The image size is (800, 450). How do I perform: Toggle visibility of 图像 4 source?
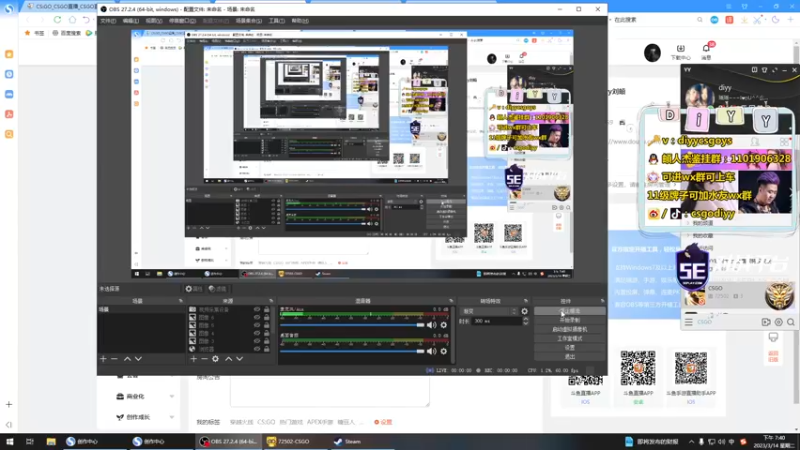(257, 333)
